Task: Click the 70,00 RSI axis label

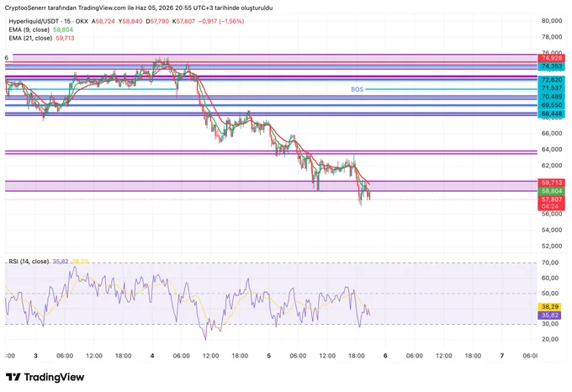Action: pos(550,262)
